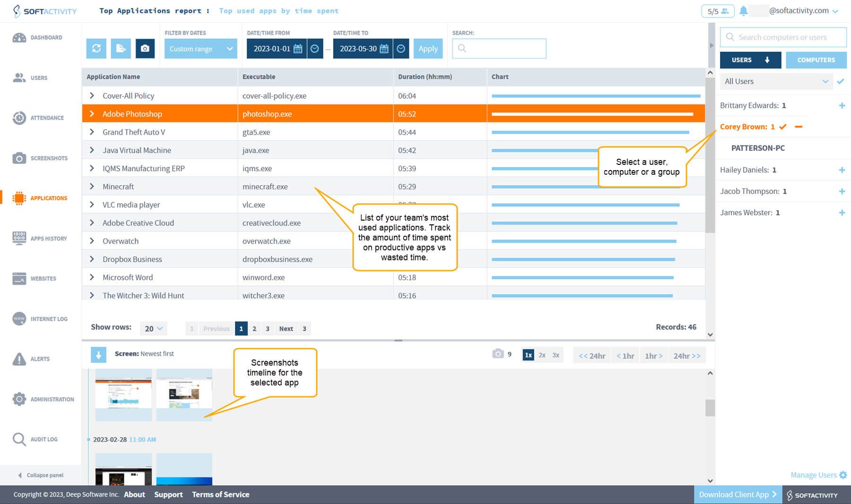
Task: Open the Administration sidebar section
Action: tap(43, 399)
